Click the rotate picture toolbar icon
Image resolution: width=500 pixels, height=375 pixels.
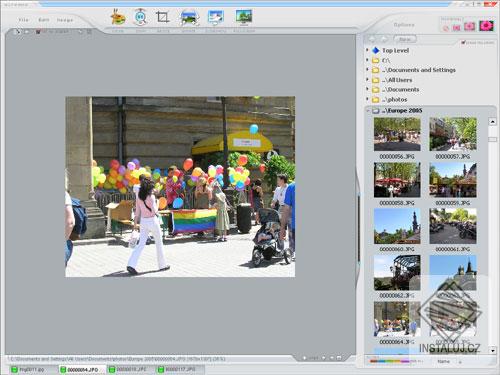[189, 17]
